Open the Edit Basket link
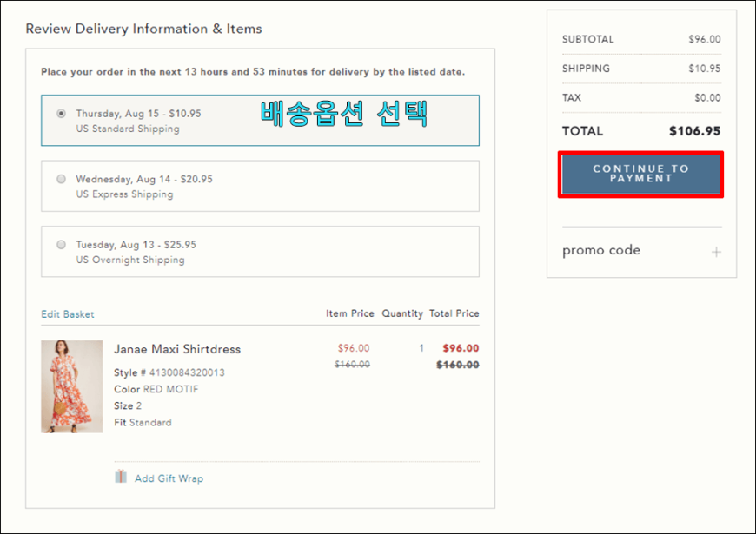The height and width of the screenshot is (534, 756). click(x=68, y=314)
